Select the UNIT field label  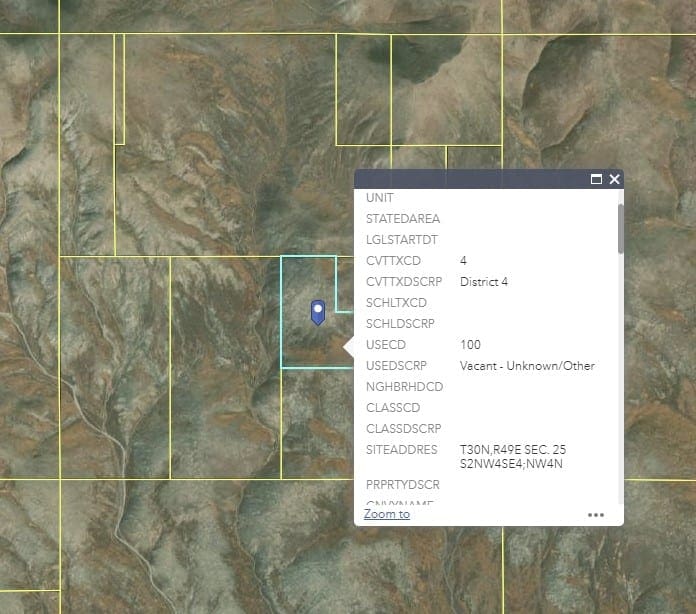[x=380, y=198]
